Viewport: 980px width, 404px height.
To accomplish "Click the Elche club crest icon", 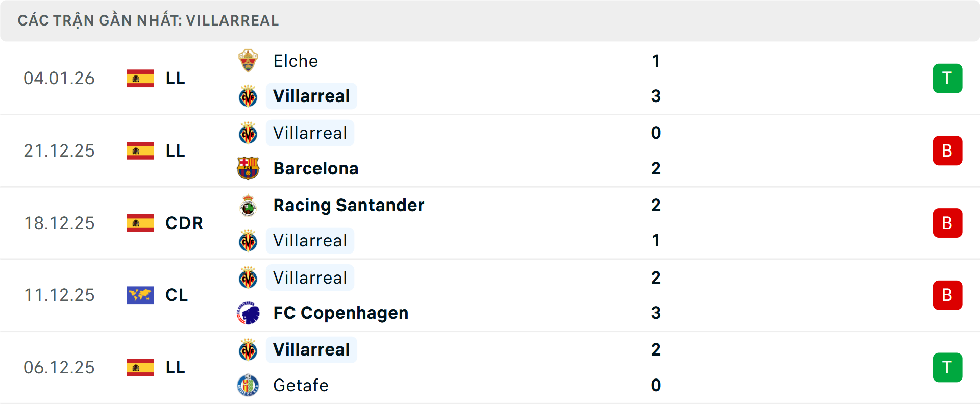I will 248,61.
